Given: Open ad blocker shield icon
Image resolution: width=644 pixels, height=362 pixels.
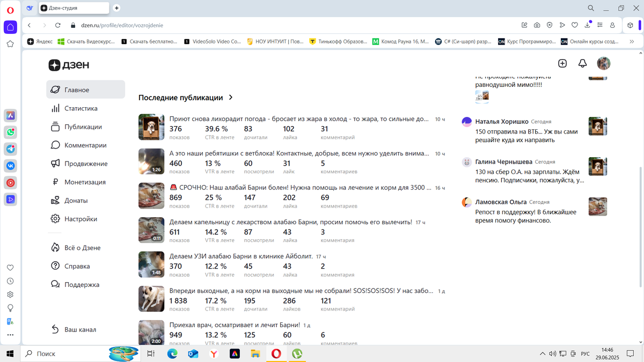Looking at the screenshot, I should point(550,25).
